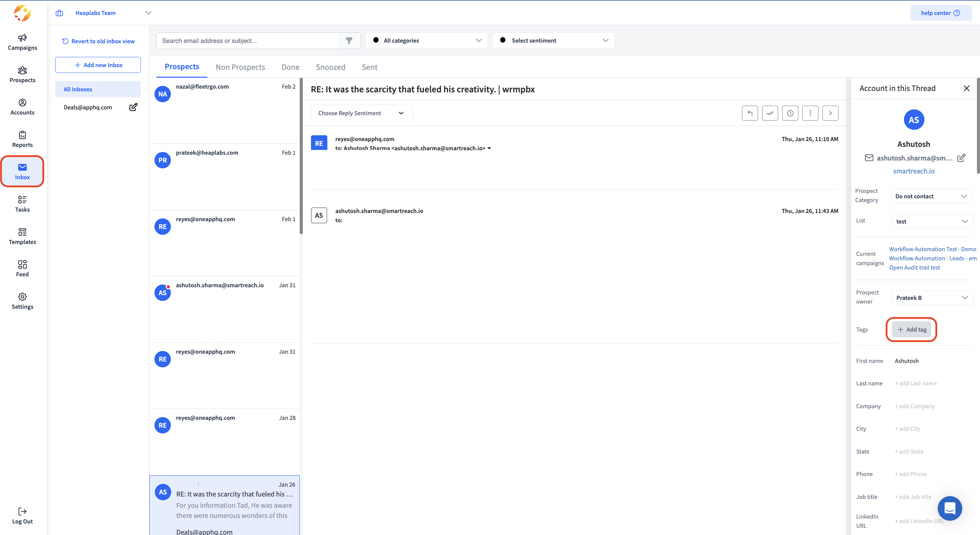Expand Prospect Category Do not contact dropdown
This screenshot has height=535, width=980.
point(931,196)
